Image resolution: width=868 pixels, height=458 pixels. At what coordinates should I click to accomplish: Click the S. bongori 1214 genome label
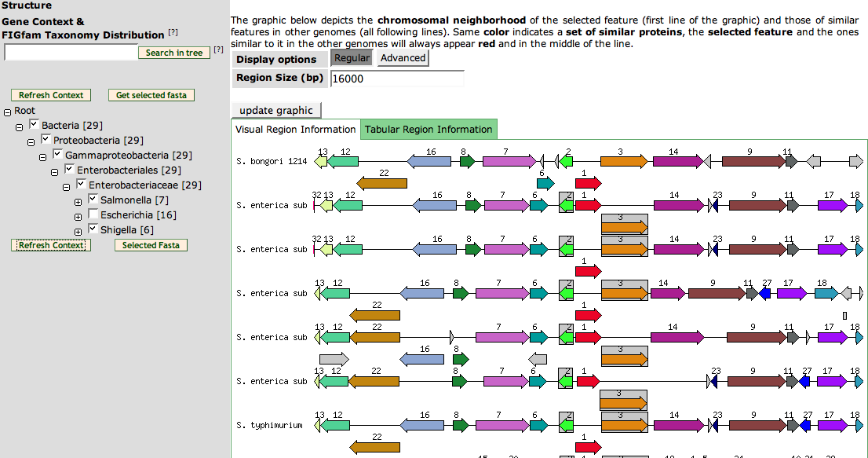point(272,162)
